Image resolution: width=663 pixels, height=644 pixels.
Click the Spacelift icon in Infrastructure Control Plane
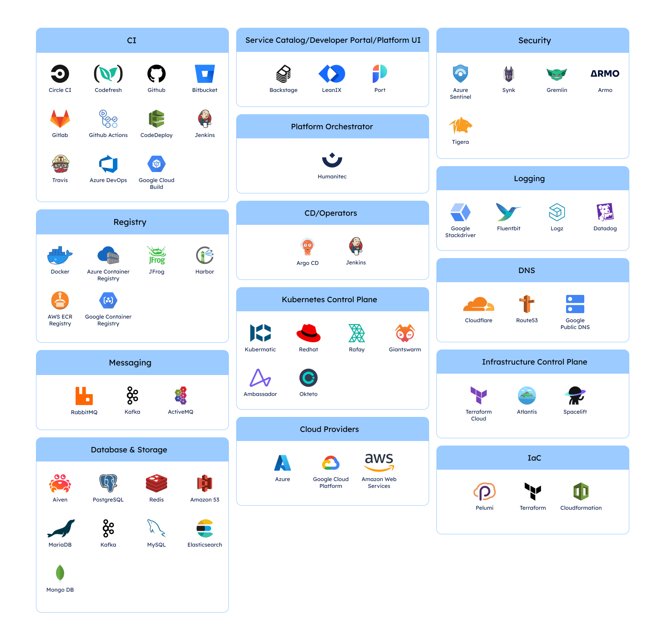click(x=575, y=396)
